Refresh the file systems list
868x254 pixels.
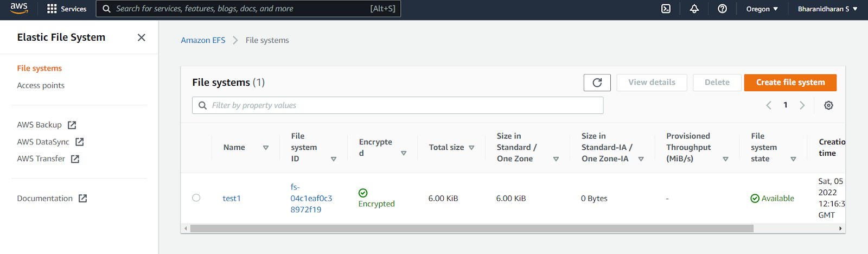click(x=597, y=82)
